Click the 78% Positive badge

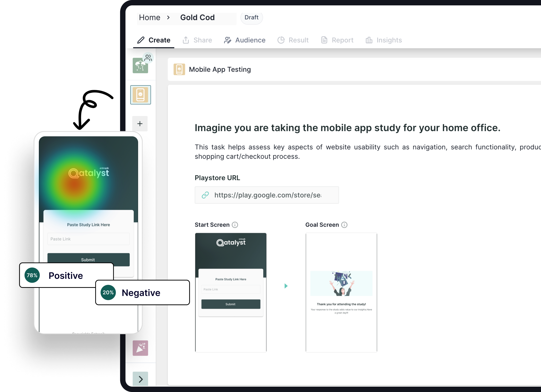click(x=67, y=275)
